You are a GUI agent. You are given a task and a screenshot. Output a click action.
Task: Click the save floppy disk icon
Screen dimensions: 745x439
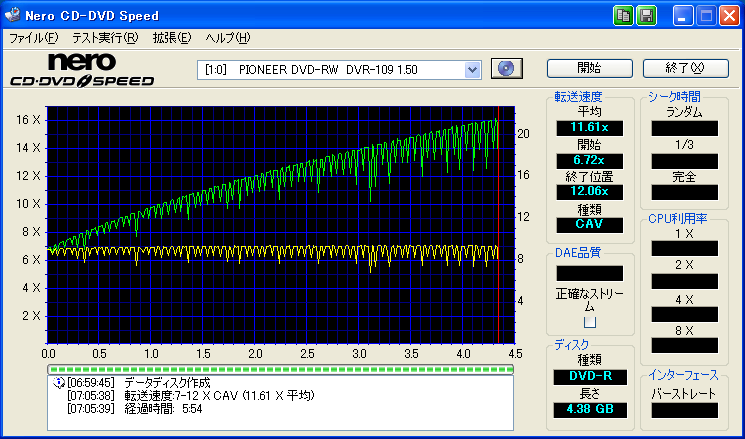coord(646,16)
